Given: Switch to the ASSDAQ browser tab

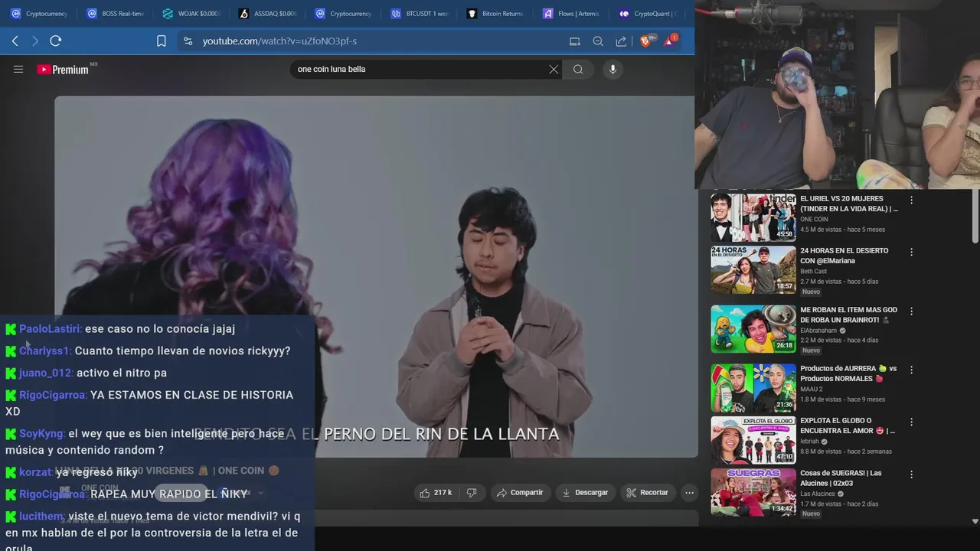Looking at the screenshot, I should 267,14.
